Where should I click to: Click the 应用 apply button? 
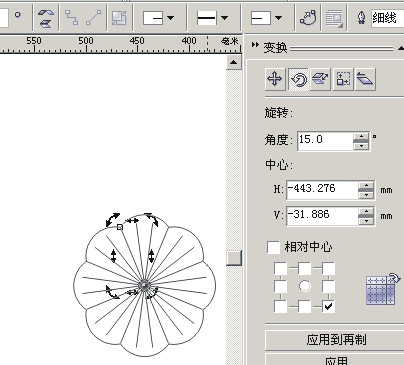pyautogui.click(x=335, y=360)
